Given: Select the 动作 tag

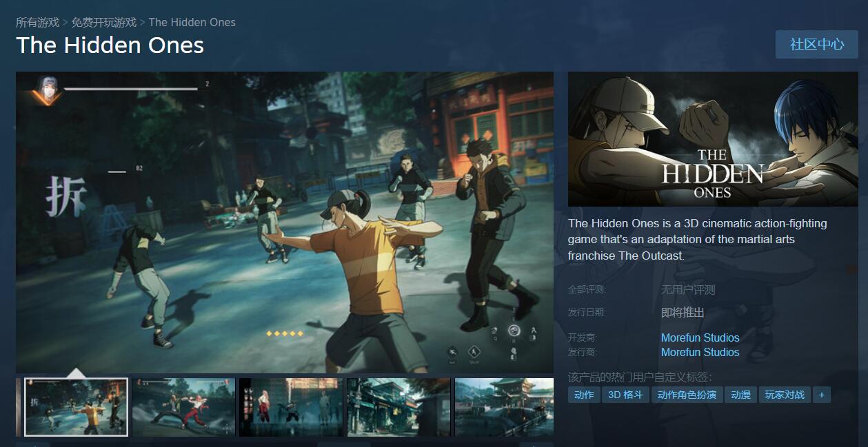Looking at the screenshot, I should pyautogui.click(x=583, y=395).
